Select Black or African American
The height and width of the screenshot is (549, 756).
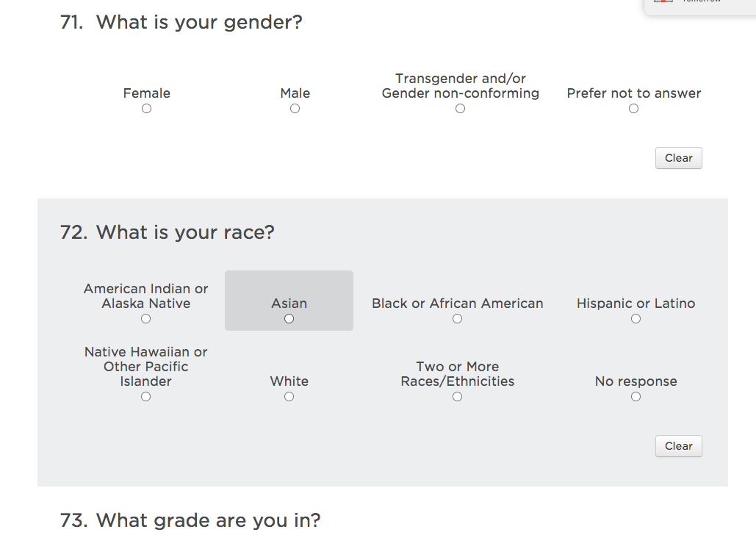click(457, 318)
